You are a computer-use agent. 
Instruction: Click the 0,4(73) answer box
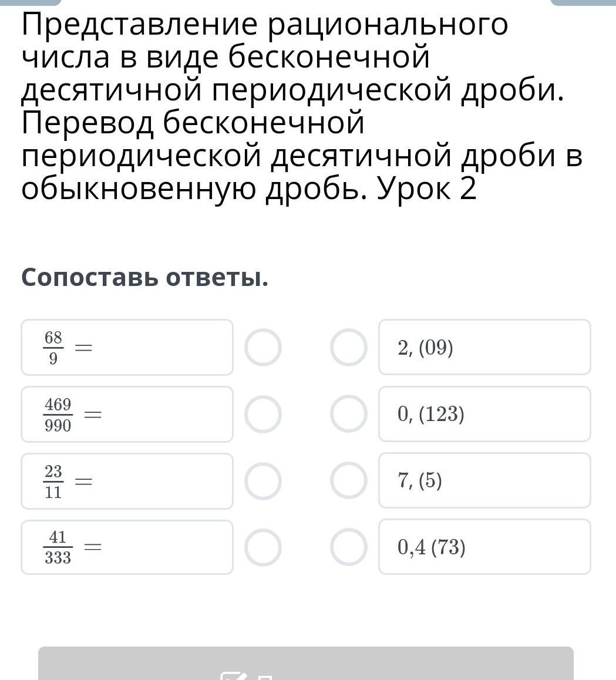484,547
